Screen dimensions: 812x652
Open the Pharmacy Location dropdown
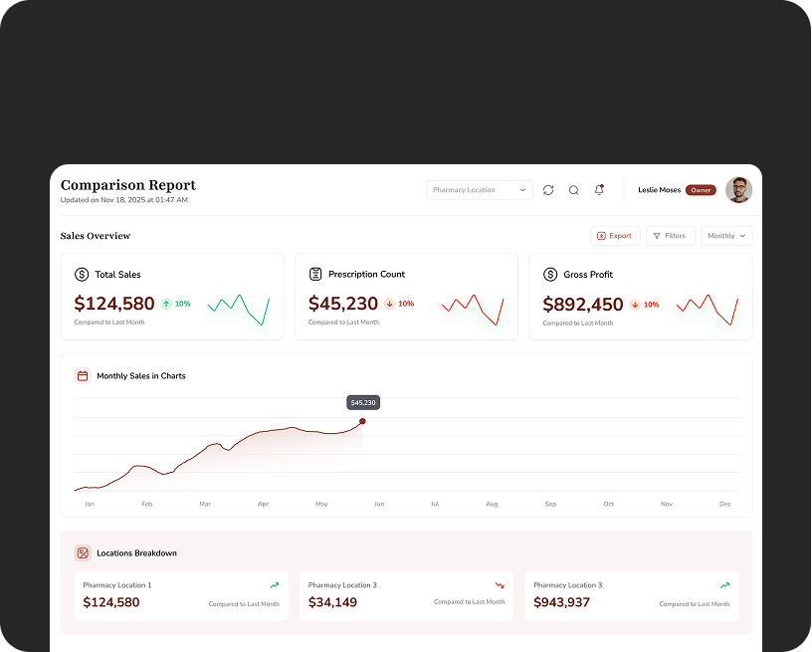coord(480,189)
